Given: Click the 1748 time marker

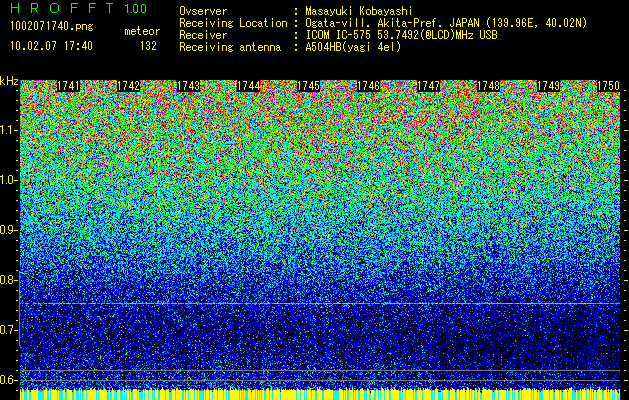Looking at the screenshot, I should (489, 86).
